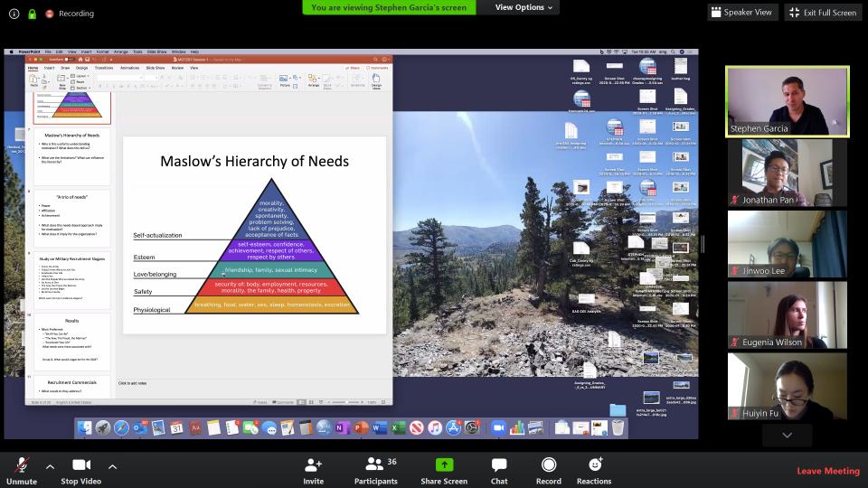
Task: Open the Participants panel
Action: [374, 465]
